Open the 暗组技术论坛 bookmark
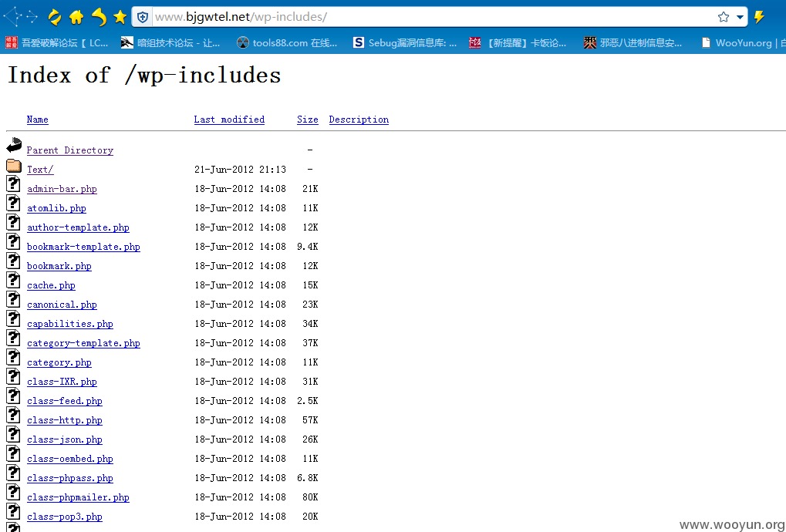This screenshot has height=532, width=786. click(170, 43)
